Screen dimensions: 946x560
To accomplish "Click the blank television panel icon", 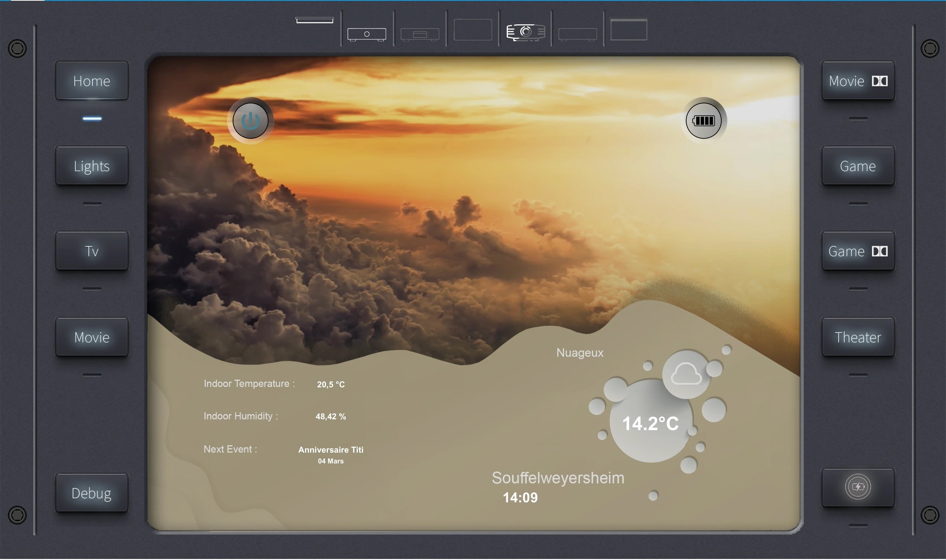I will coord(473,30).
